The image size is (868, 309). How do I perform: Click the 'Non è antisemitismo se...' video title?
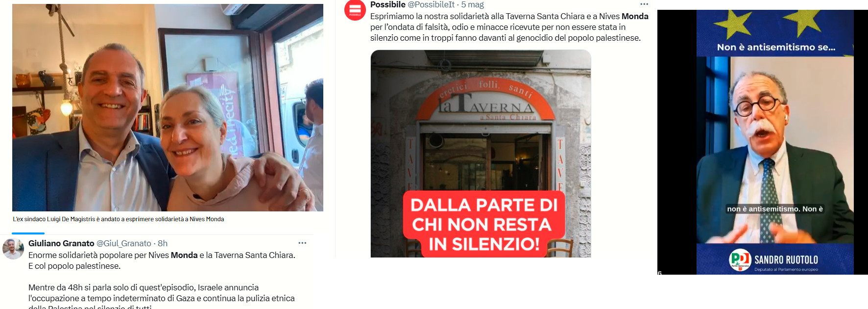[x=776, y=47]
